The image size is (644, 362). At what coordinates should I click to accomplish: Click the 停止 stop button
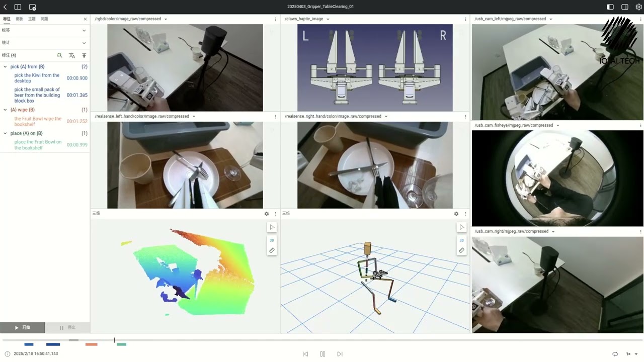(x=67, y=327)
